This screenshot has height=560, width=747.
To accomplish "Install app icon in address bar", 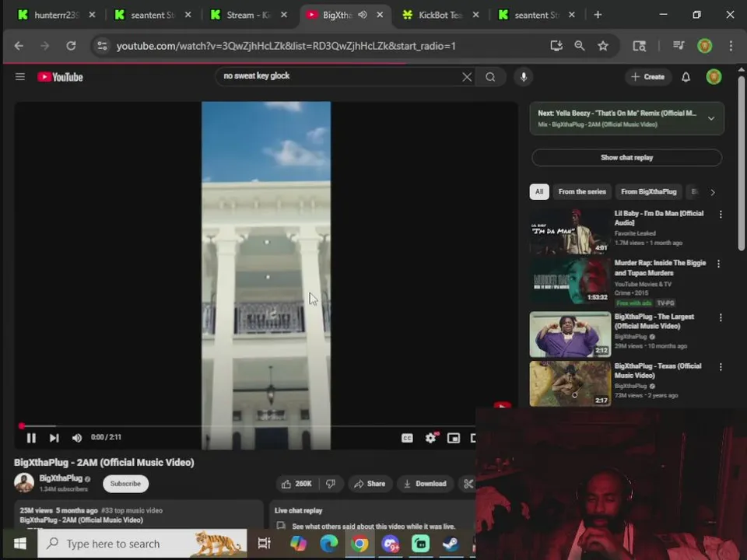I will pyautogui.click(x=556, y=46).
